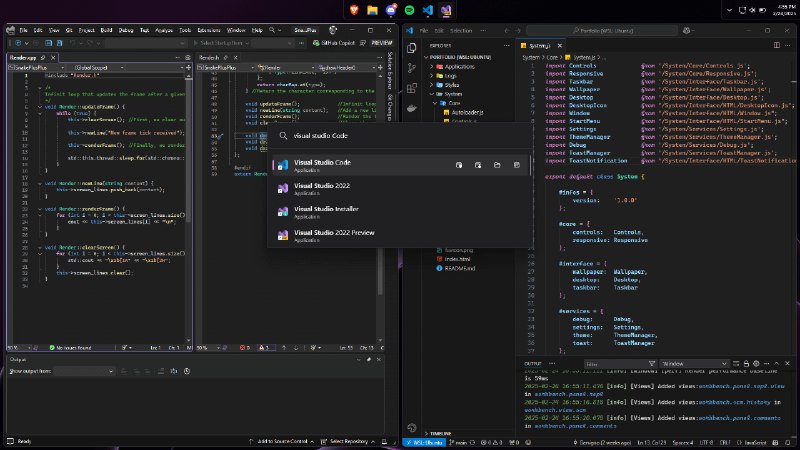Go back in VS Code navigation history
The width and height of the screenshot is (800, 450).
(507, 31)
